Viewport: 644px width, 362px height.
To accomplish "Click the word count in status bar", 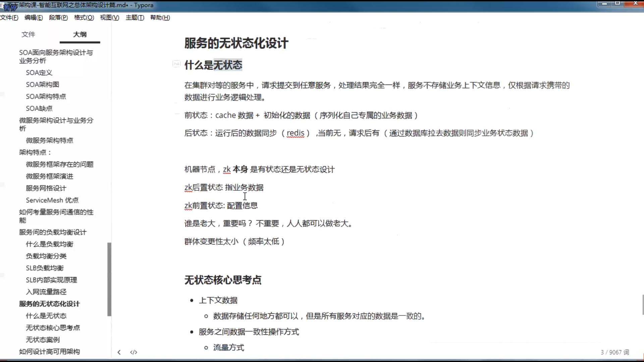I will pyautogui.click(x=614, y=352).
